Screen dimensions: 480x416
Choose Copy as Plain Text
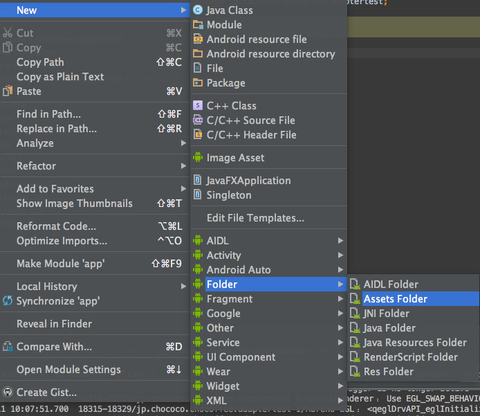(x=95, y=77)
